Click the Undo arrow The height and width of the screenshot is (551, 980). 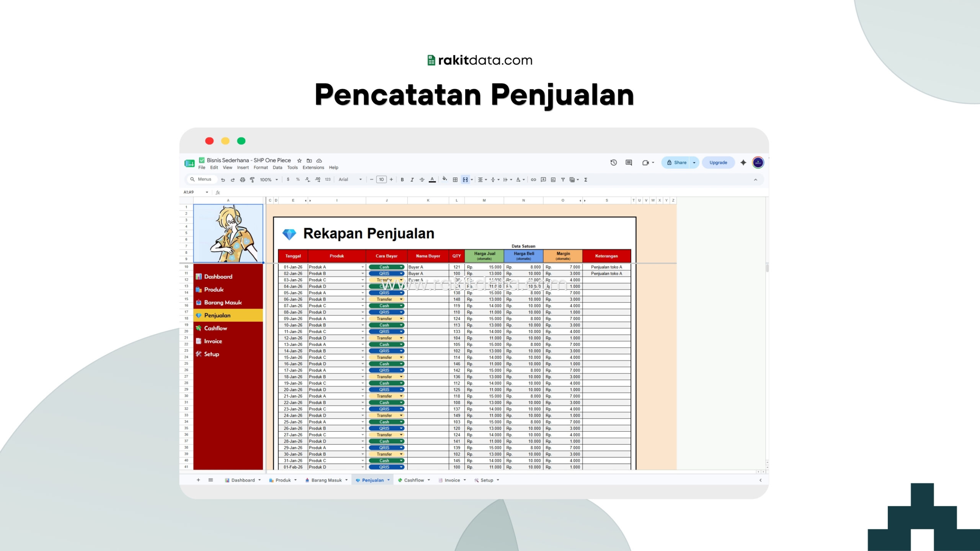223,179
